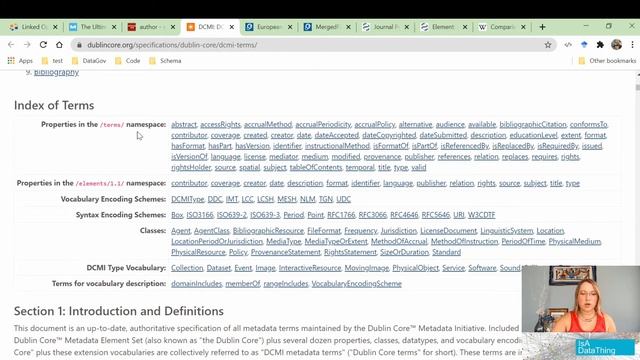This screenshot has width=640, height=360.
Task: Reload the Dublin Core page
Action: pos(43,44)
